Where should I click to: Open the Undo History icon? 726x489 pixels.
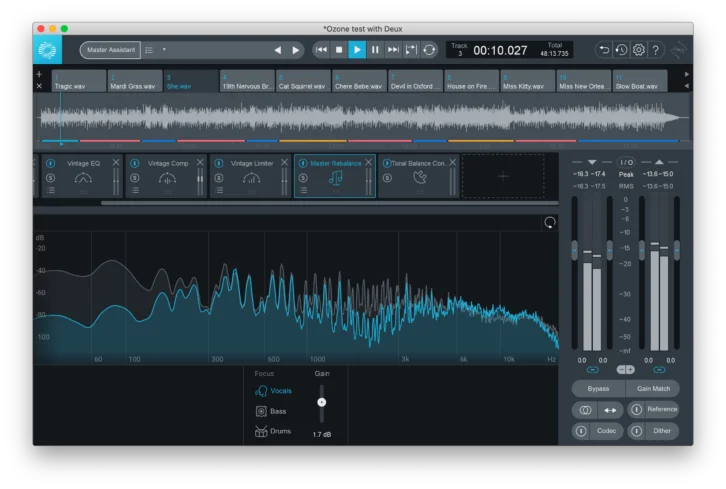coord(621,50)
